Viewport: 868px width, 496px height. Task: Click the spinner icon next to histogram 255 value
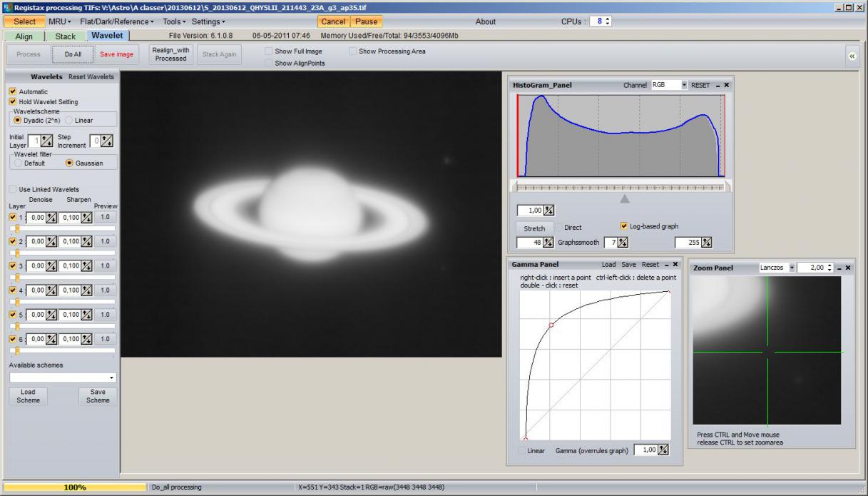pos(708,243)
